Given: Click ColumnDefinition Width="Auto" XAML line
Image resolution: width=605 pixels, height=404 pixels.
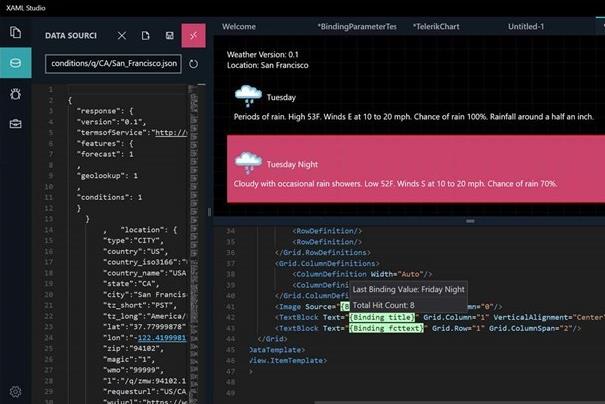Looking at the screenshot, I should click(362, 274).
